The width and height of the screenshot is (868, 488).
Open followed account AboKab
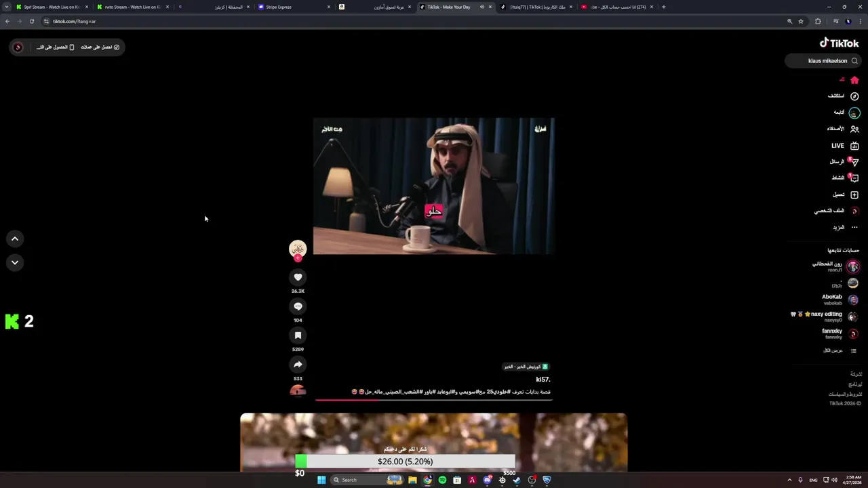pyautogui.click(x=840, y=300)
